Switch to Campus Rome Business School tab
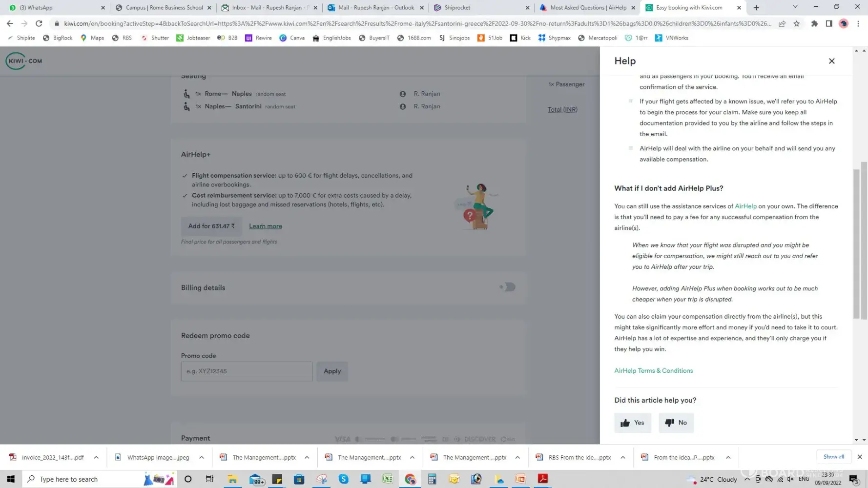The height and width of the screenshot is (488, 868). tap(163, 7)
